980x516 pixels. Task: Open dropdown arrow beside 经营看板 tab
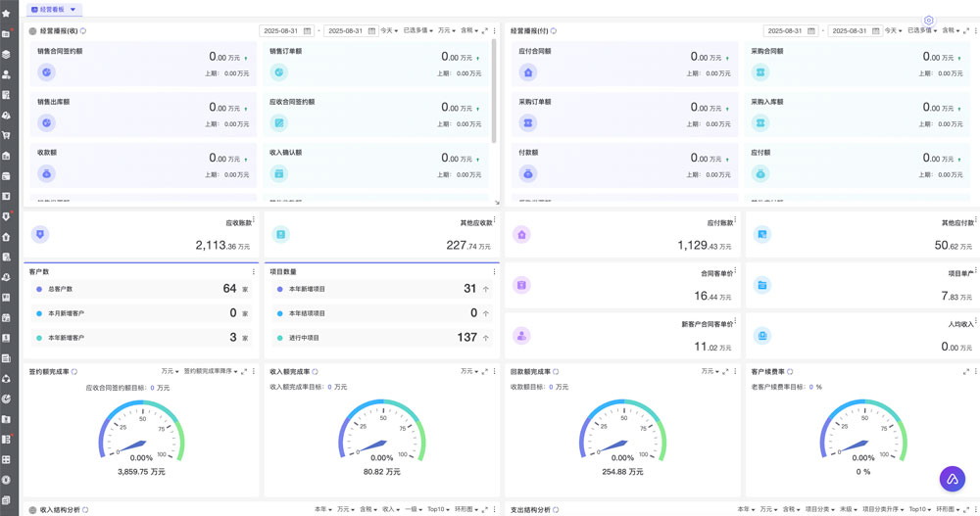coord(73,9)
